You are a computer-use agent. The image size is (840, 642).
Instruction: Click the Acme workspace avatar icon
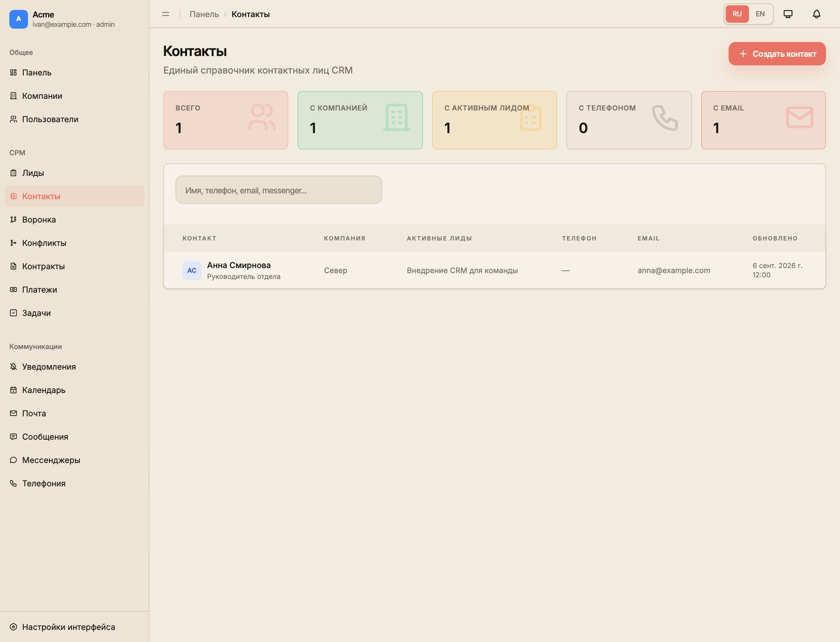pos(19,19)
